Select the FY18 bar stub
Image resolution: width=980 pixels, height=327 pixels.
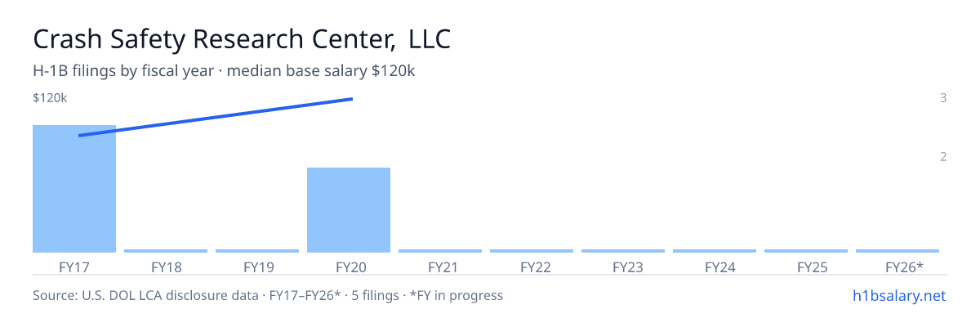166,251
